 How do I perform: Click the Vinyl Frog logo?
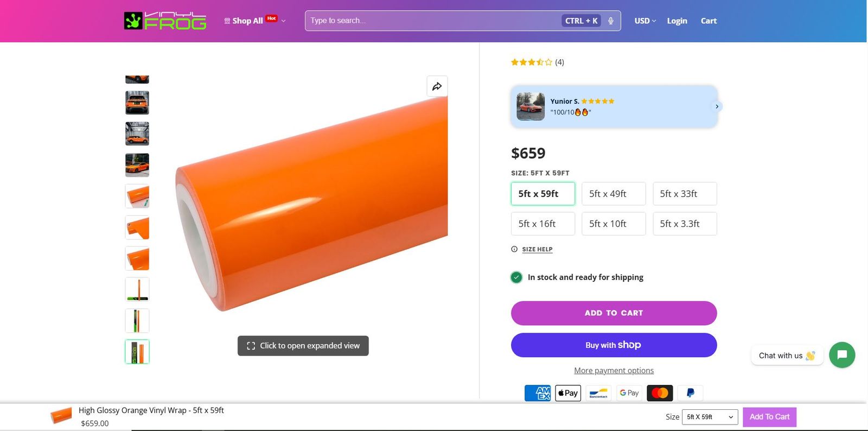(x=165, y=21)
